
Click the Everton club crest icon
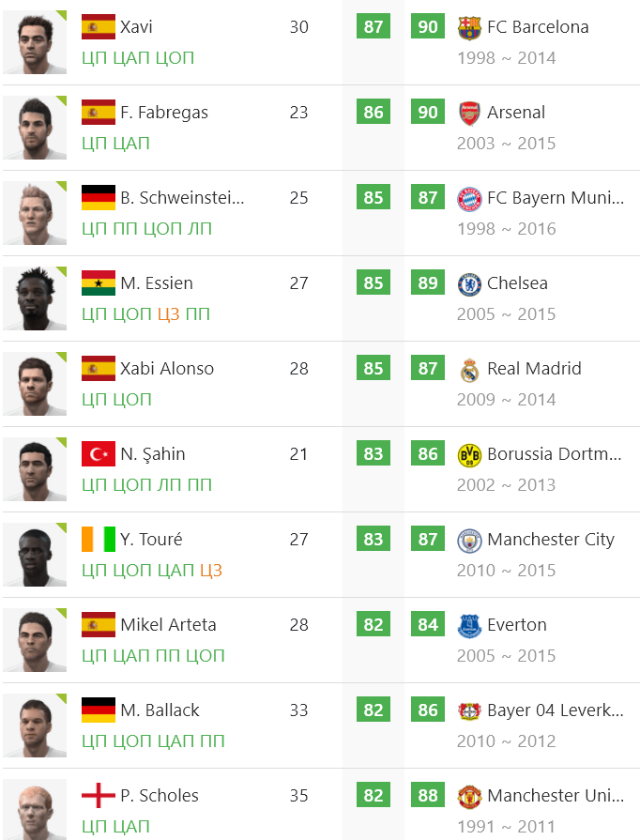[x=468, y=625]
